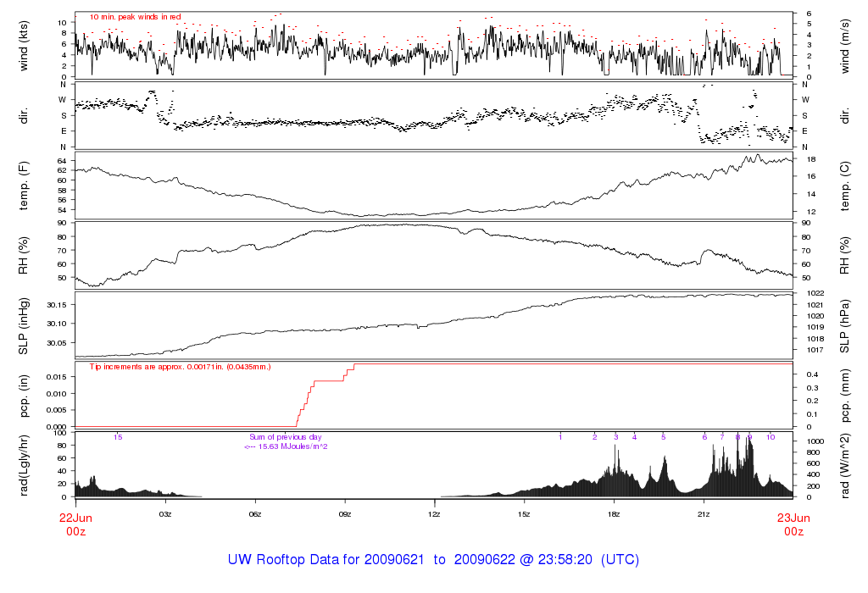The height and width of the screenshot is (593, 868).
Task: Click the '54' Fahrenheit tick label
Action: (63, 210)
